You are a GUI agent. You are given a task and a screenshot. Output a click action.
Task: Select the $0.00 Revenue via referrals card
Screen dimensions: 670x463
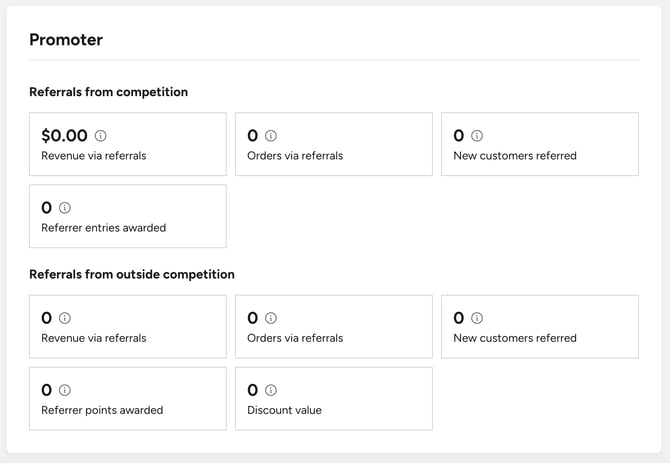[128, 144]
